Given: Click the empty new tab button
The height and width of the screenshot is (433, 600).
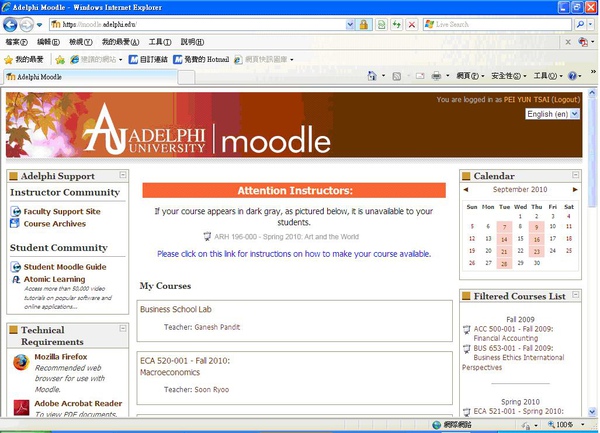Looking at the screenshot, I should pos(186,77).
